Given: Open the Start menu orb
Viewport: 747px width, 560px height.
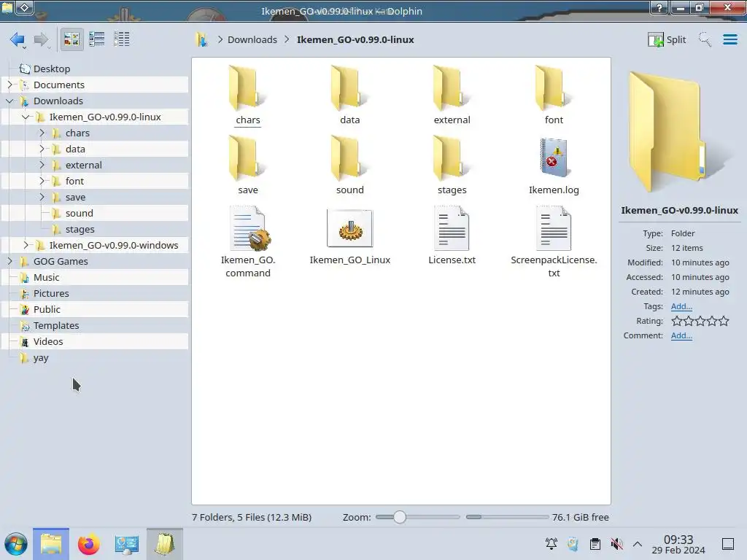Looking at the screenshot, I should [16, 544].
